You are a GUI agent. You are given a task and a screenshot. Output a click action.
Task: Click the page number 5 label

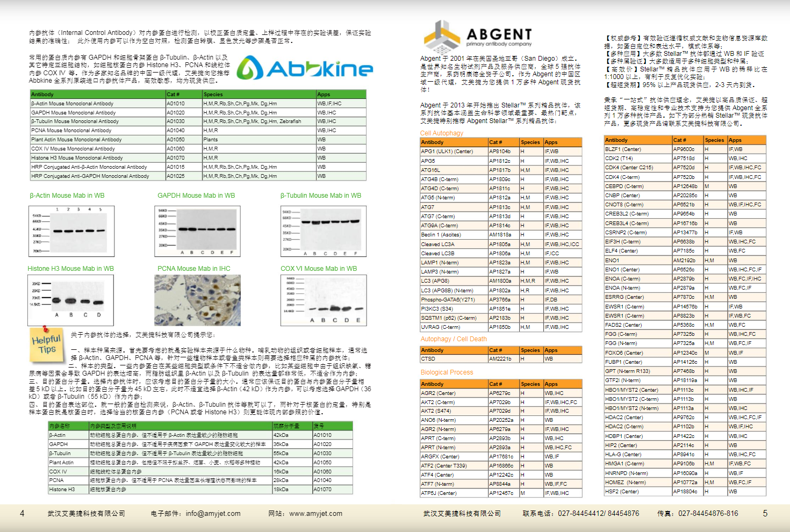tap(766, 514)
